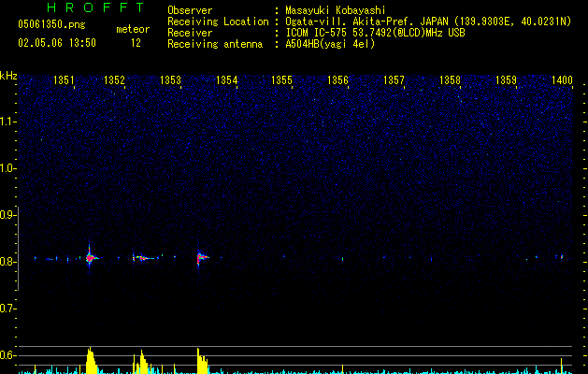Click the name Masayuki Kobayashi
The image size is (588, 374).
pos(336,10)
